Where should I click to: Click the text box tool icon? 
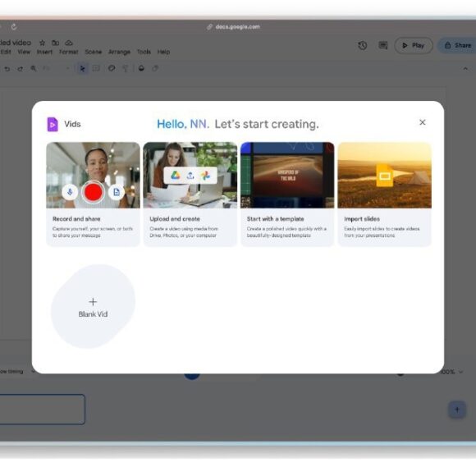[x=96, y=69]
